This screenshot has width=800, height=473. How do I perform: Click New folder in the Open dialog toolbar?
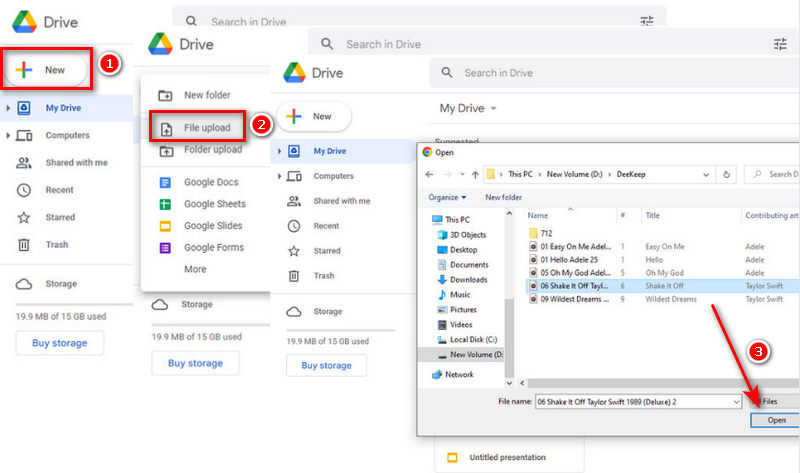click(503, 197)
